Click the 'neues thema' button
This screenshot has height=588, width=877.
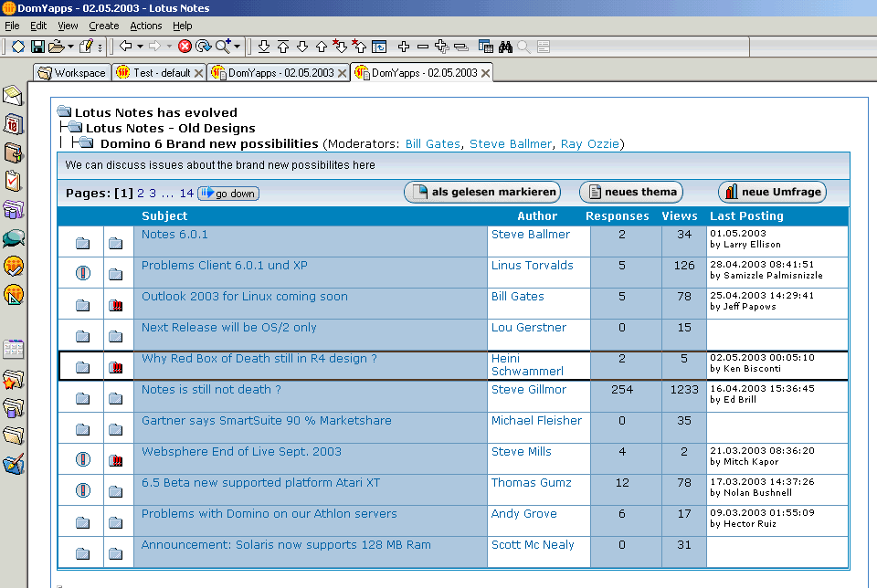[631, 193]
